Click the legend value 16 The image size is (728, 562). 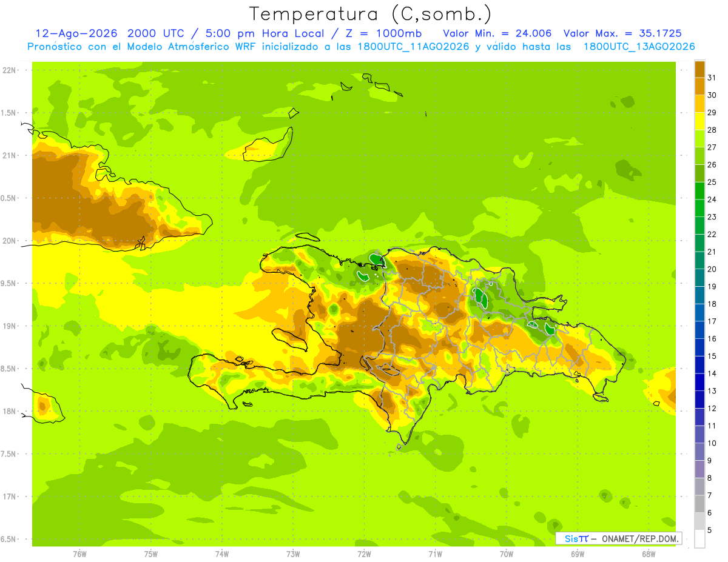[712, 338]
